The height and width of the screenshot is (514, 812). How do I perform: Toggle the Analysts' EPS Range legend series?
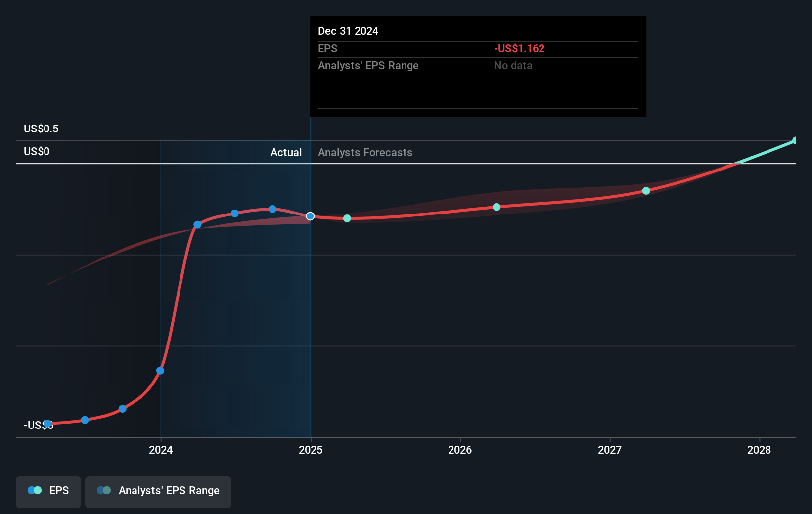click(x=158, y=492)
